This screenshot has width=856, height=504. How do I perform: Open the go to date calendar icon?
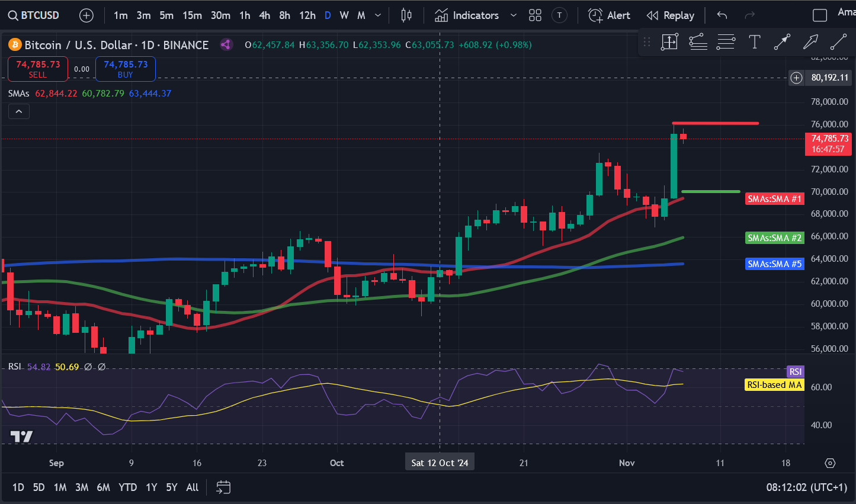pyautogui.click(x=223, y=487)
